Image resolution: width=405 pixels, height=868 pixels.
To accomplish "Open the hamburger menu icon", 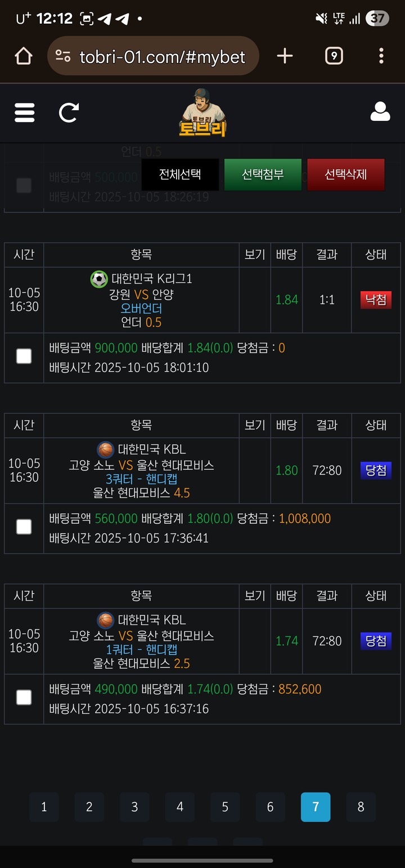I will 25,112.
